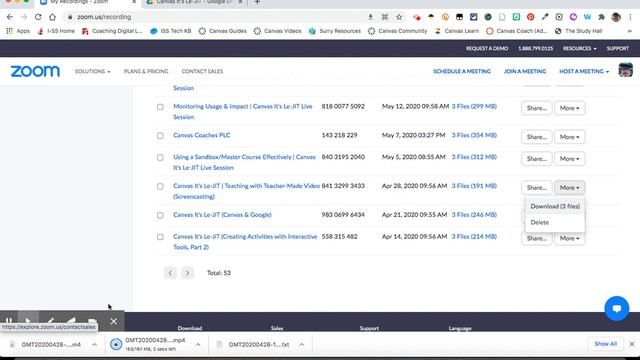Click Share for the Apr 28 recording
Viewport: 640px width, 360px height.
[536, 188]
